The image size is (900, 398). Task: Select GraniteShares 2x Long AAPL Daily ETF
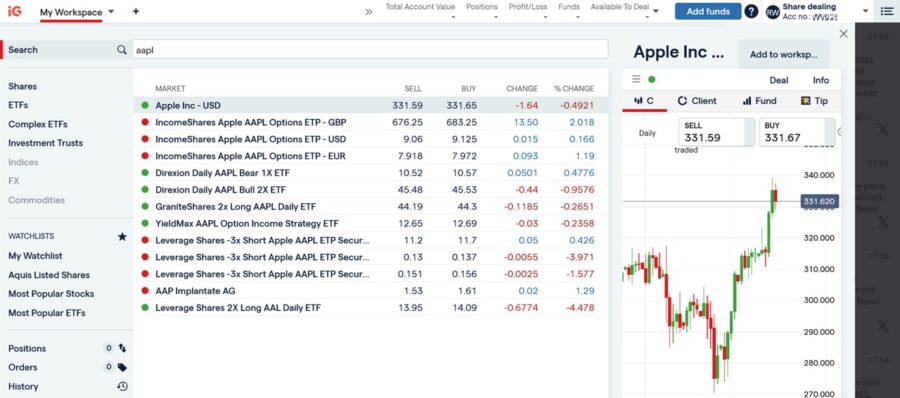click(370, 206)
